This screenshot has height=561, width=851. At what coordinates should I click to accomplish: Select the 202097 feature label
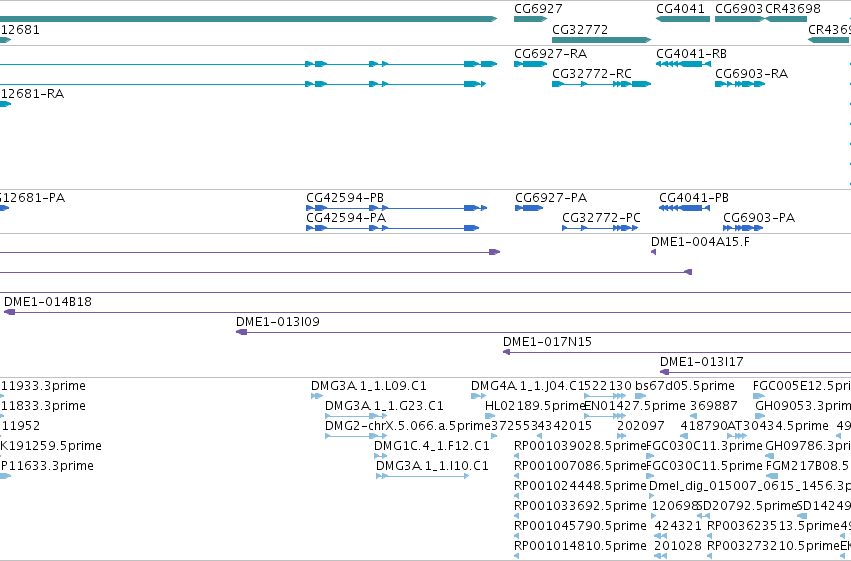640,426
